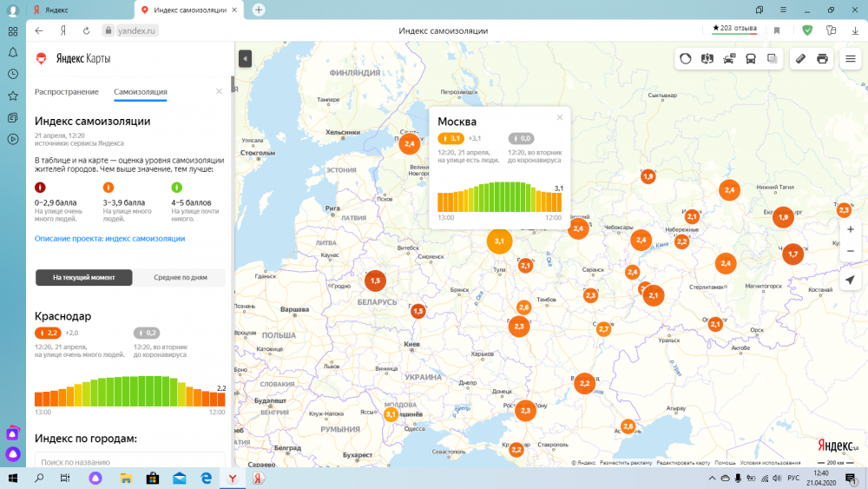Click the РУС language indicator
Viewport: 868px width, 489px height.
coord(793,478)
